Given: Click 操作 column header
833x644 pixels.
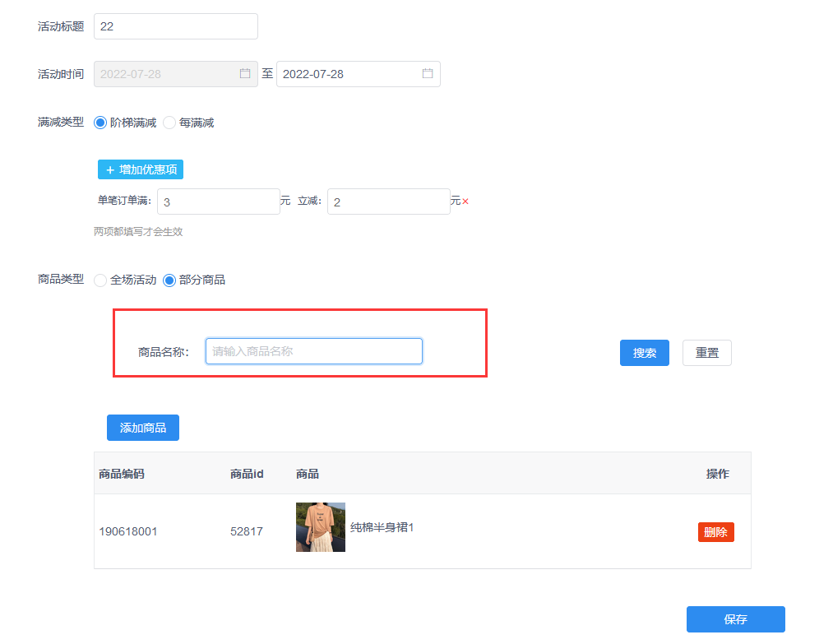Looking at the screenshot, I should (717, 474).
